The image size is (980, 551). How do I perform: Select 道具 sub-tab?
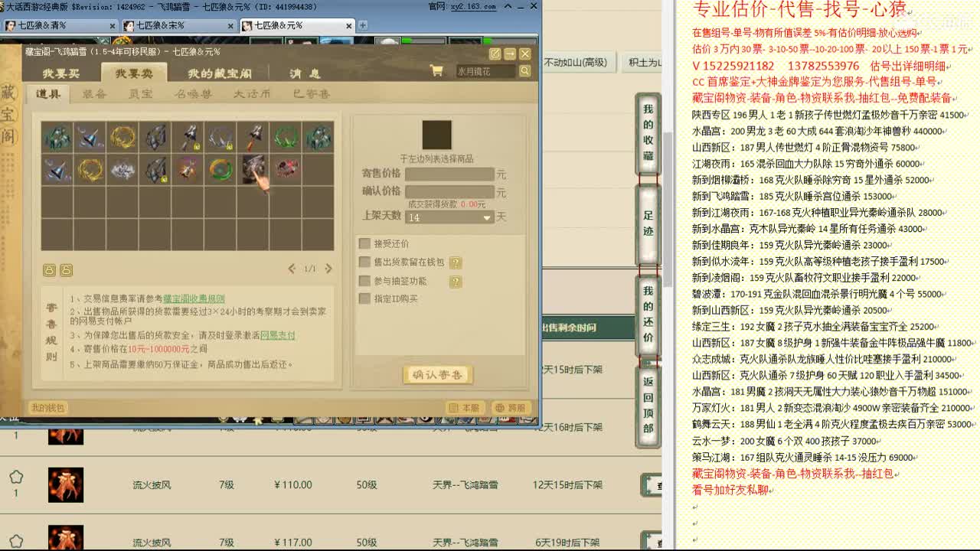pos(48,94)
